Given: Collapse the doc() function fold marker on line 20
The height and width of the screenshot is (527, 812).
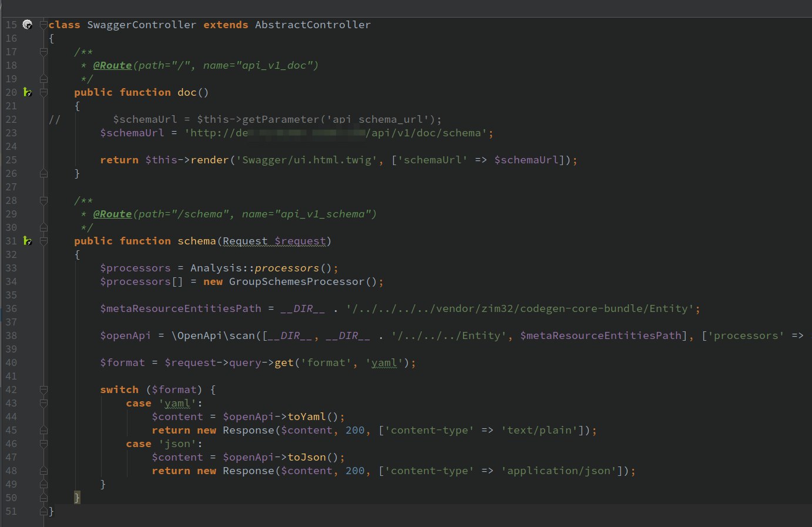Looking at the screenshot, I should tap(43, 92).
